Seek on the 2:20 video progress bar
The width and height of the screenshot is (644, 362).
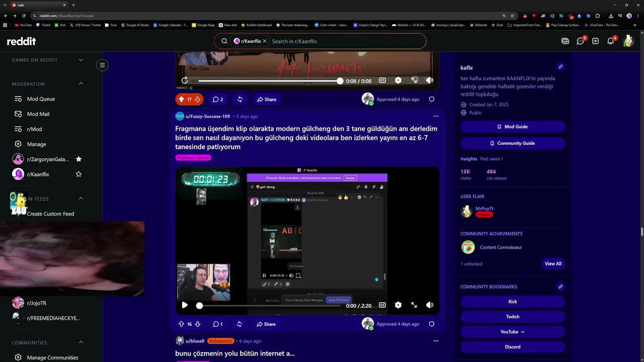click(x=269, y=306)
